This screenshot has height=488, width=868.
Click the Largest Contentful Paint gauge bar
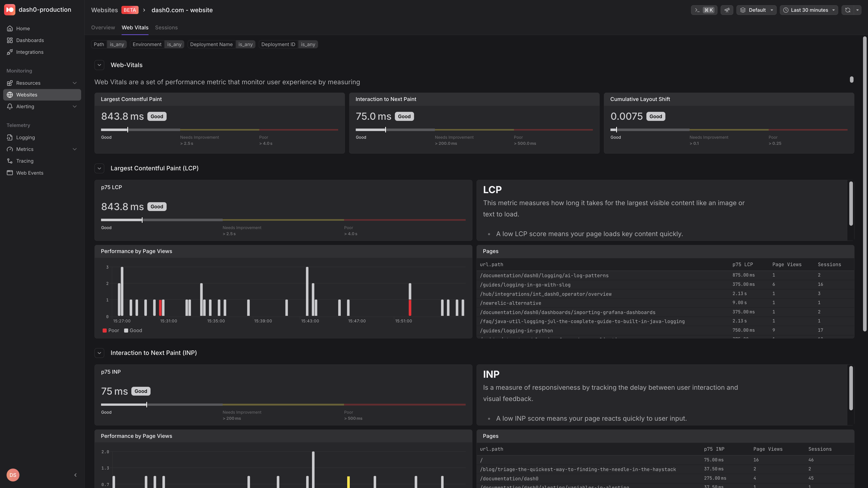(x=219, y=130)
